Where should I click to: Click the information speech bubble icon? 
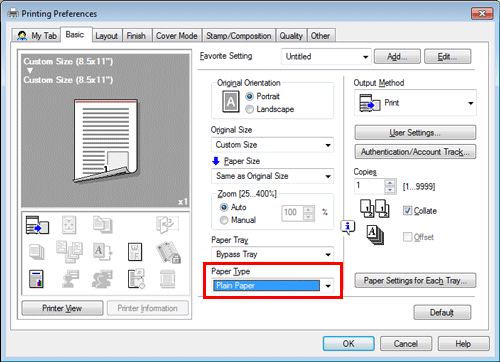[348, 227]
